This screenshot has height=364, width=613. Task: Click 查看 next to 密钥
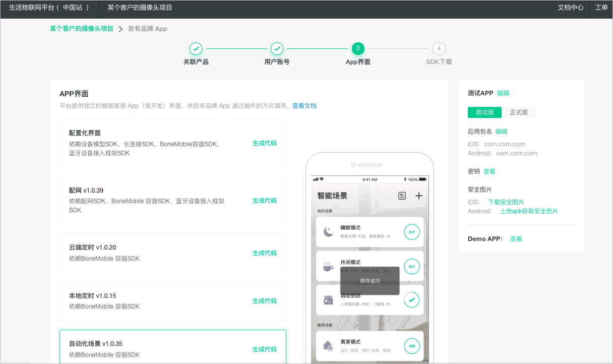pos(489,171)
